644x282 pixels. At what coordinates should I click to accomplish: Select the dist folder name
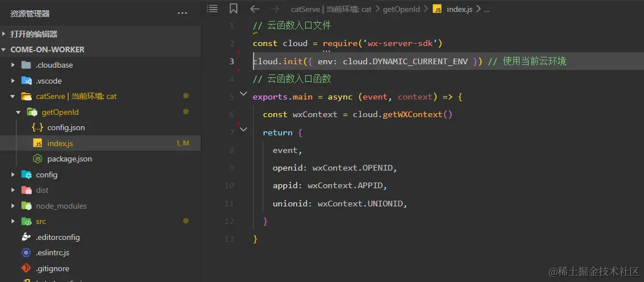(x=42, y=190)
